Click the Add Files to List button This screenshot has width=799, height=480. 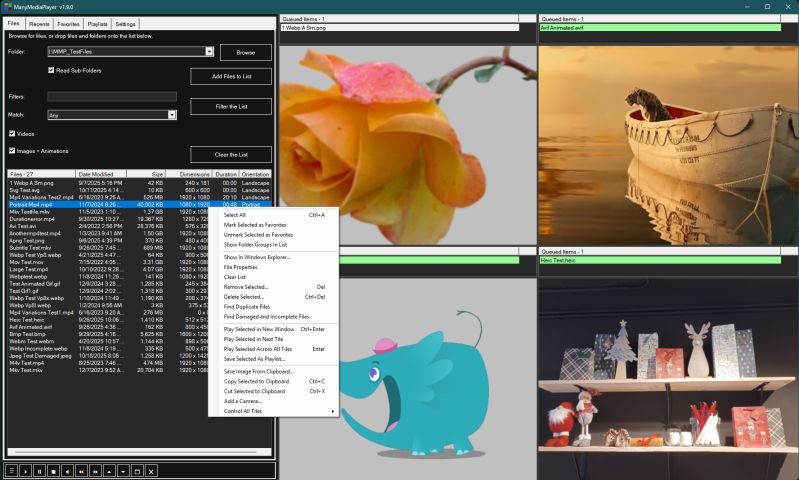(231, 76)
